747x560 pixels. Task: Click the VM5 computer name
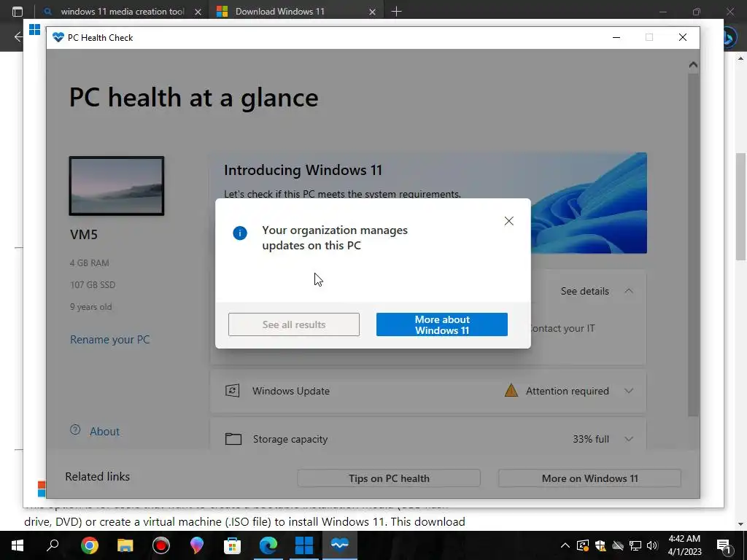[84, 234]
